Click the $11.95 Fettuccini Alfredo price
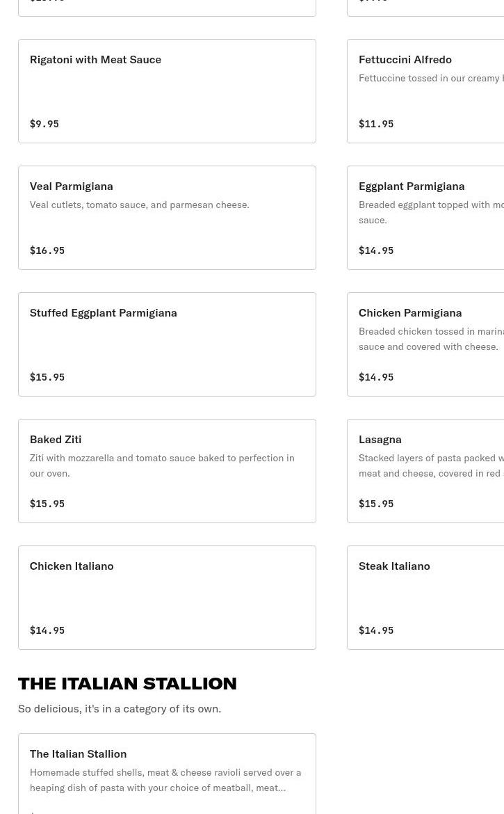Screen dimensions: 504x814 [376, 124]
